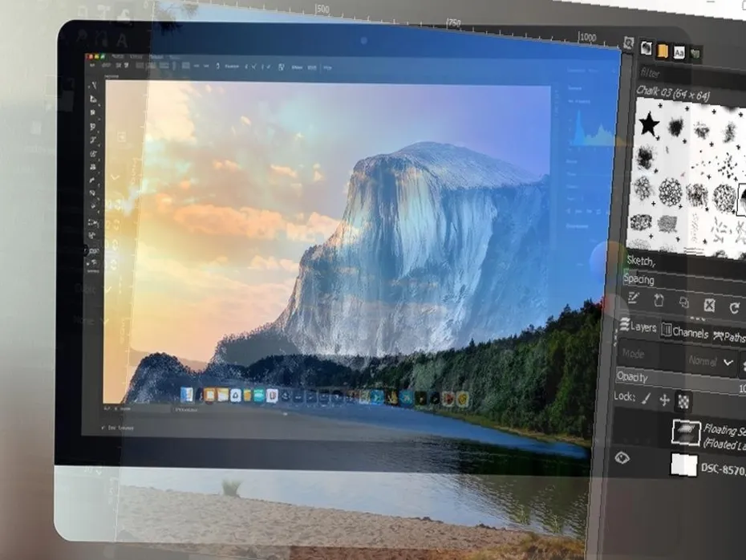Image resolution: width=746 pixels, height=560 pixels.
Task: Lock position and size of the layer
Action: click(664, 400)
